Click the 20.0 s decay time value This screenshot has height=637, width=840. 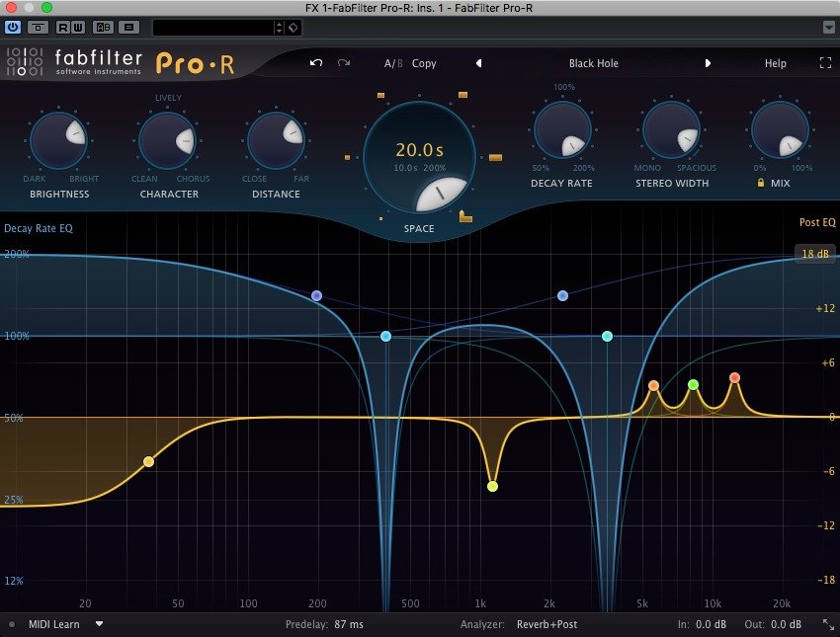tap(419, 150)
